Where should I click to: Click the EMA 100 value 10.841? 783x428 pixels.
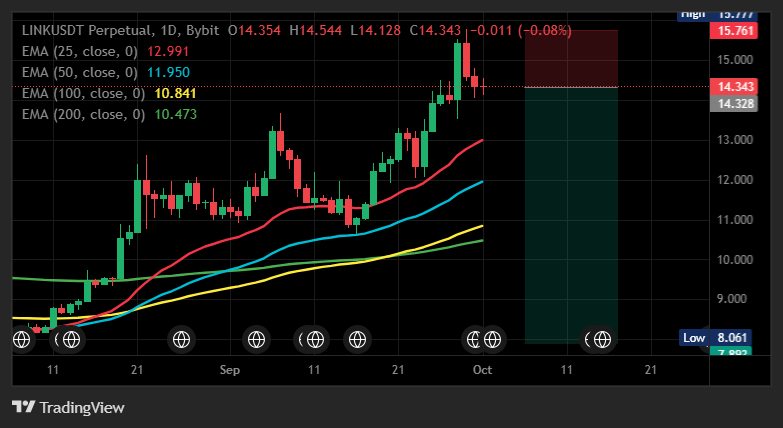point(175,93)
